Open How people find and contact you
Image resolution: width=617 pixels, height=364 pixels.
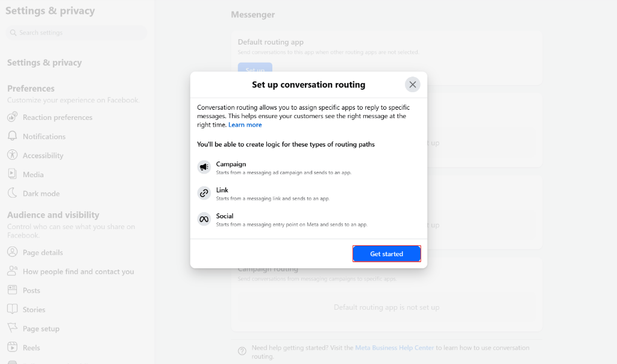coord(78,272)
